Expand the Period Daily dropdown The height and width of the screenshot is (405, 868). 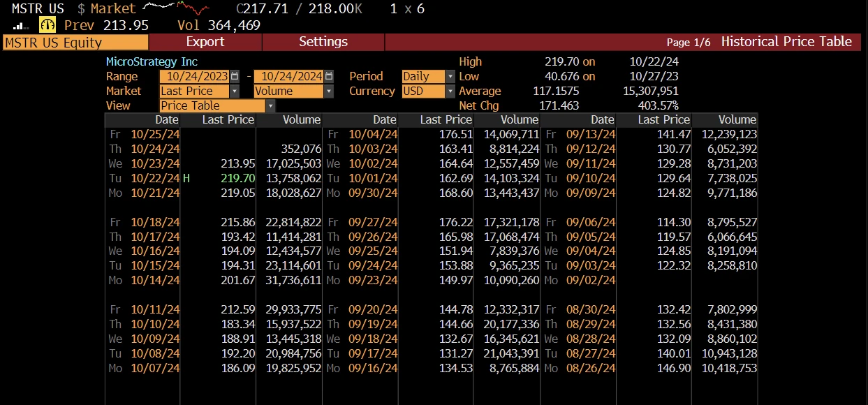point(450,76)
